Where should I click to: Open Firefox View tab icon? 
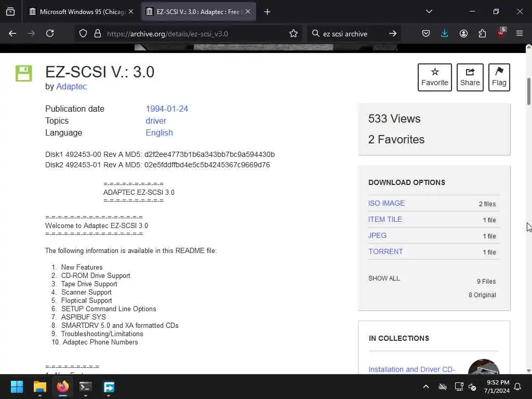(10, 12)
